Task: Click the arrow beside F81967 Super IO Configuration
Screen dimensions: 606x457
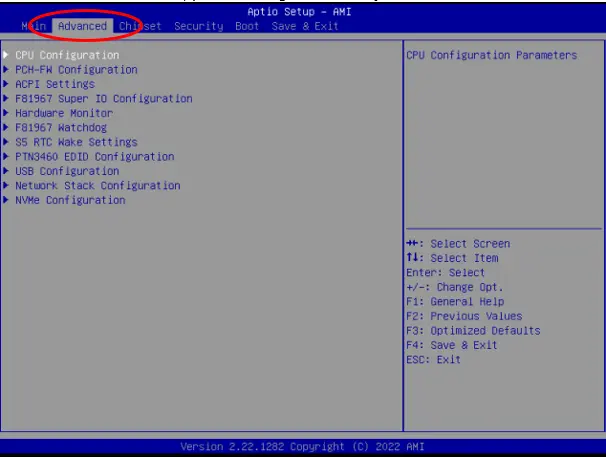Action: [6, 99]
